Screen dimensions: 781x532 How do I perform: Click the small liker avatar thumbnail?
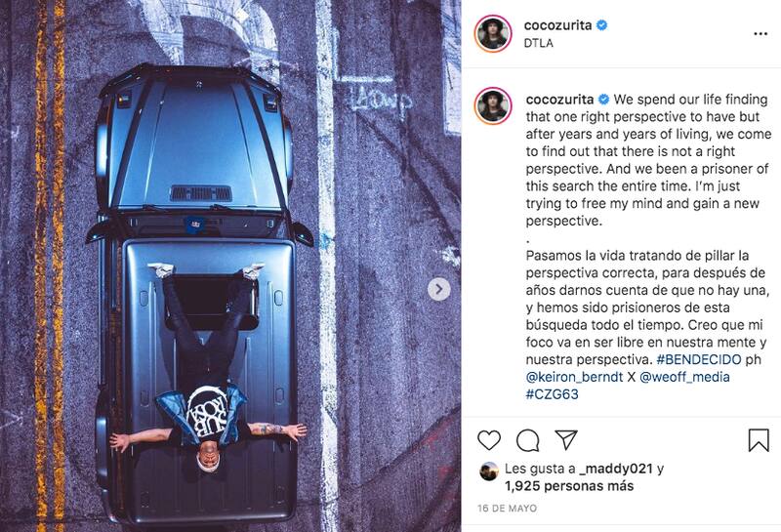tap(489, 471)
